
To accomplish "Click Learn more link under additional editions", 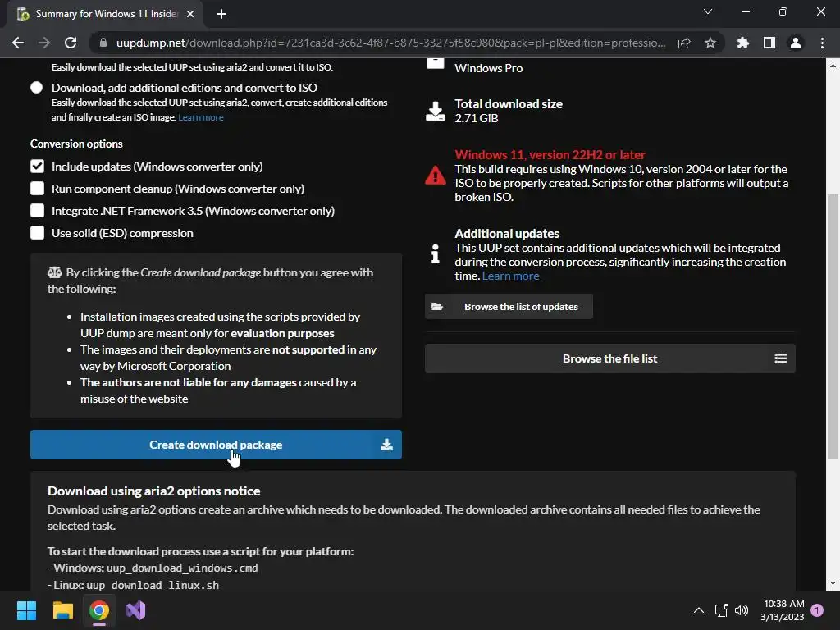I will tap(201, 117).
